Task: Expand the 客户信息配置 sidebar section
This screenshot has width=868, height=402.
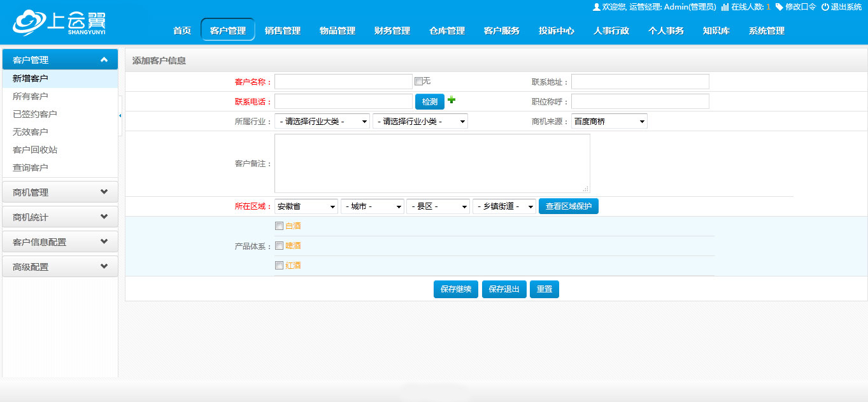Action: tap(60, 242)
